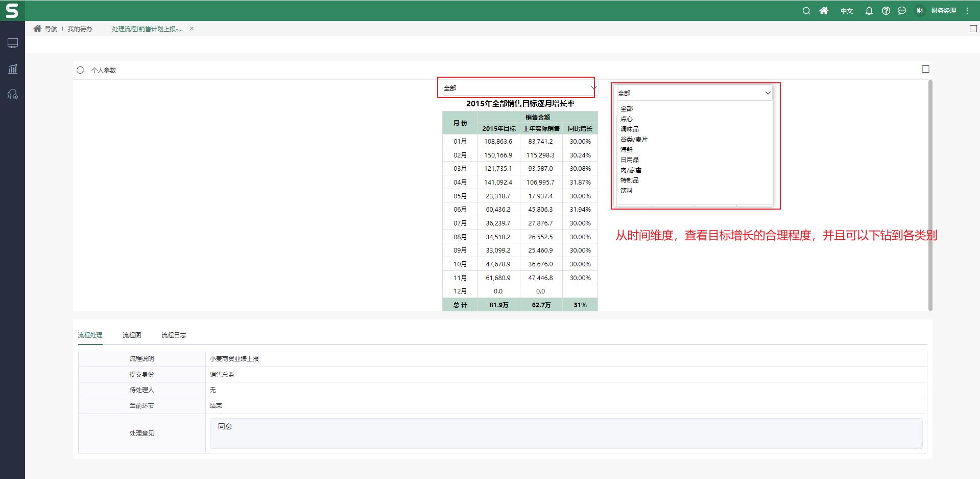Screen dimensions: 980x479
Task: Click the report panel vertical scrollbar
Action: tap(930, 195)
